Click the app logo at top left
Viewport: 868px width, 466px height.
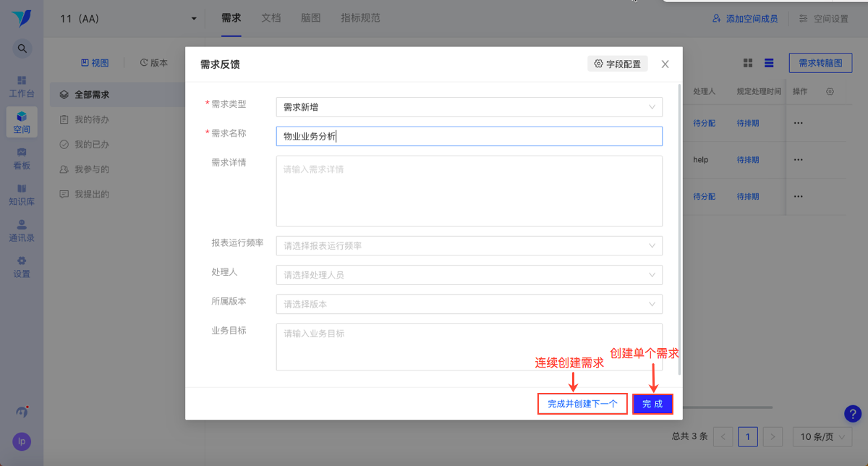(22, 18)
